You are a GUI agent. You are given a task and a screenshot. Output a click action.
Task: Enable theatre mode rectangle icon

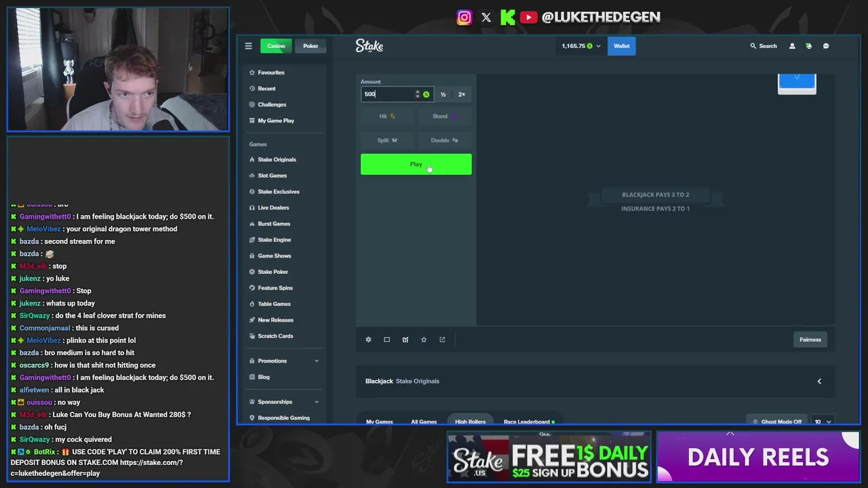click(387, 340)
